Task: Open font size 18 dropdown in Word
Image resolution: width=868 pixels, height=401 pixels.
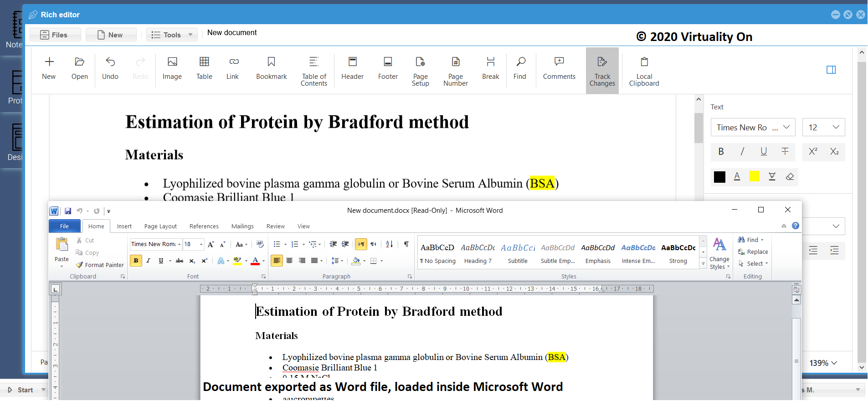Action: point(201,244)
